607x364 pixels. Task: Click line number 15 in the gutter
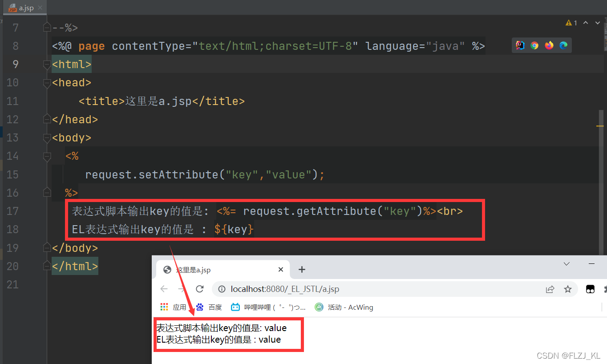12,174
